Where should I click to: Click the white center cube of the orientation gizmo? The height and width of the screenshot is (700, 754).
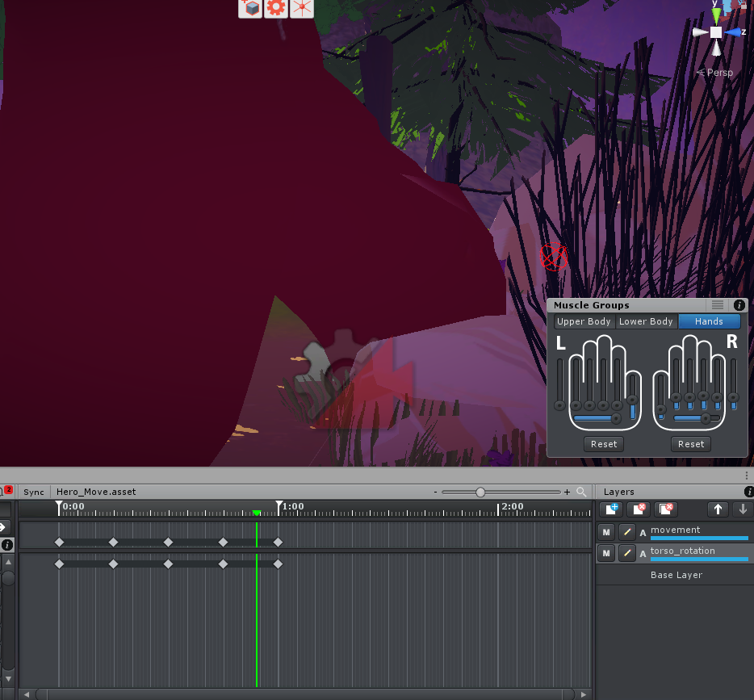(716, 32)
